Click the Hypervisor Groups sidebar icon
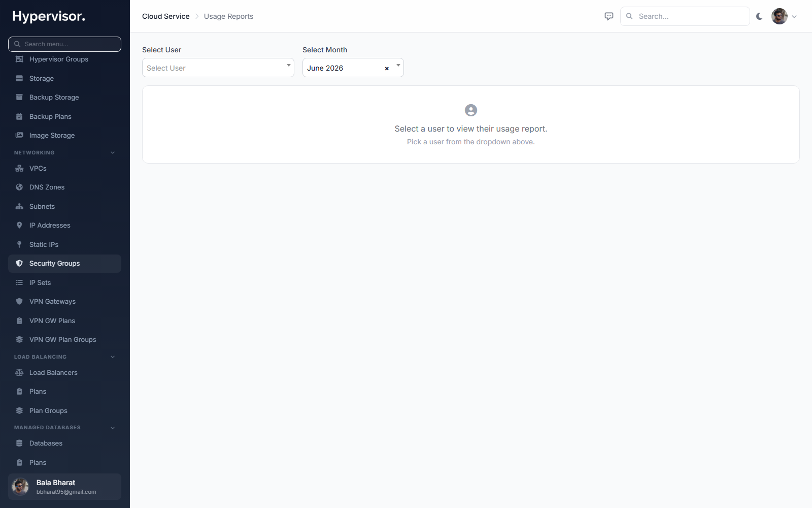Screen dimensions: 812x508 point(19,59)
